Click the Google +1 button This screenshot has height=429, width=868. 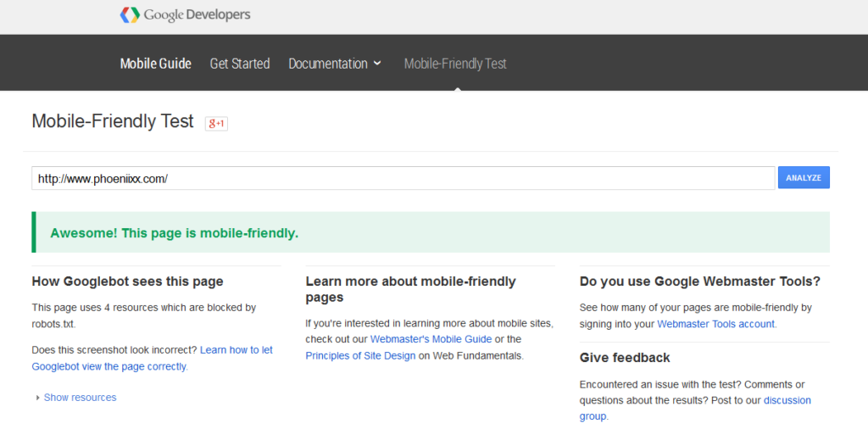tap(216, 124)
